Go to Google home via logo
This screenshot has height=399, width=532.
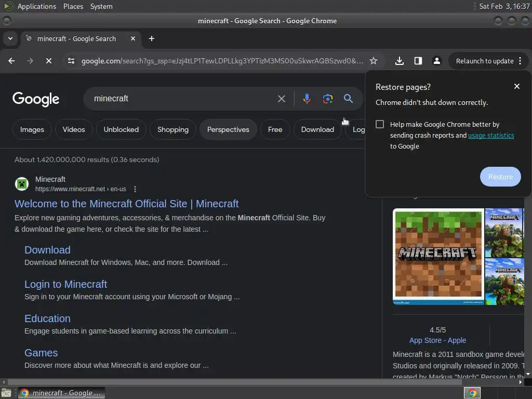tap(36, 99)
